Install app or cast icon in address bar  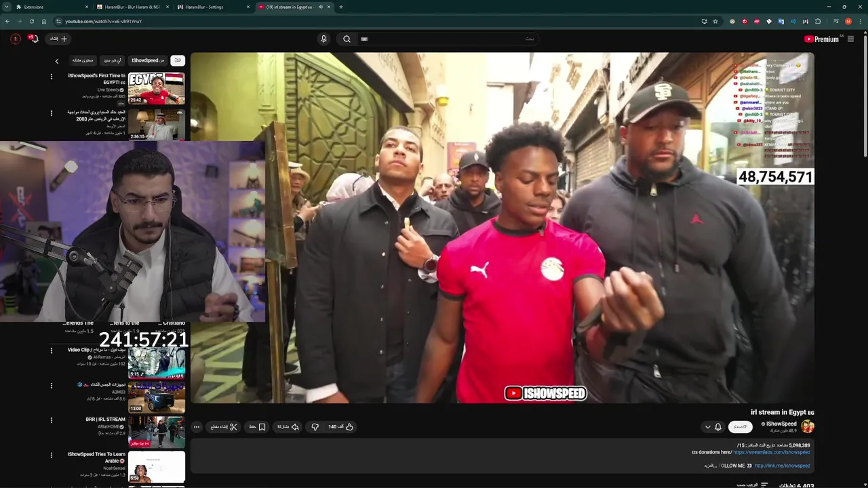pos(704,21)
